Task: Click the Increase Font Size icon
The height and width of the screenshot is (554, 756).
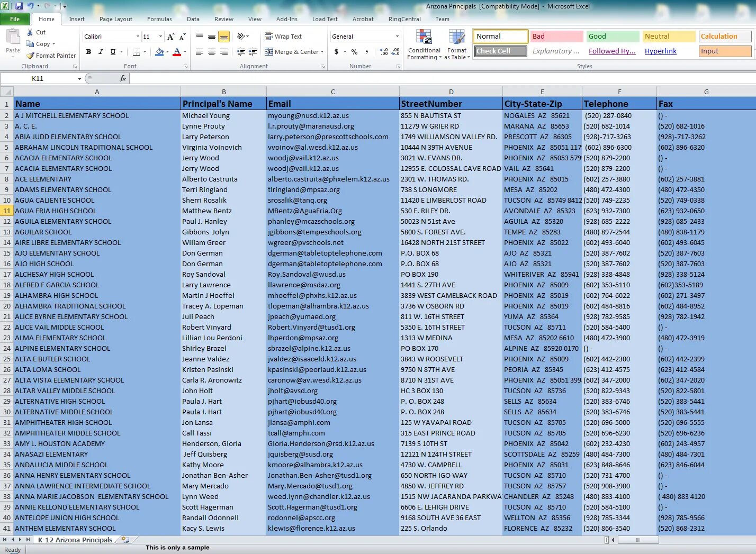Action: 170,37
